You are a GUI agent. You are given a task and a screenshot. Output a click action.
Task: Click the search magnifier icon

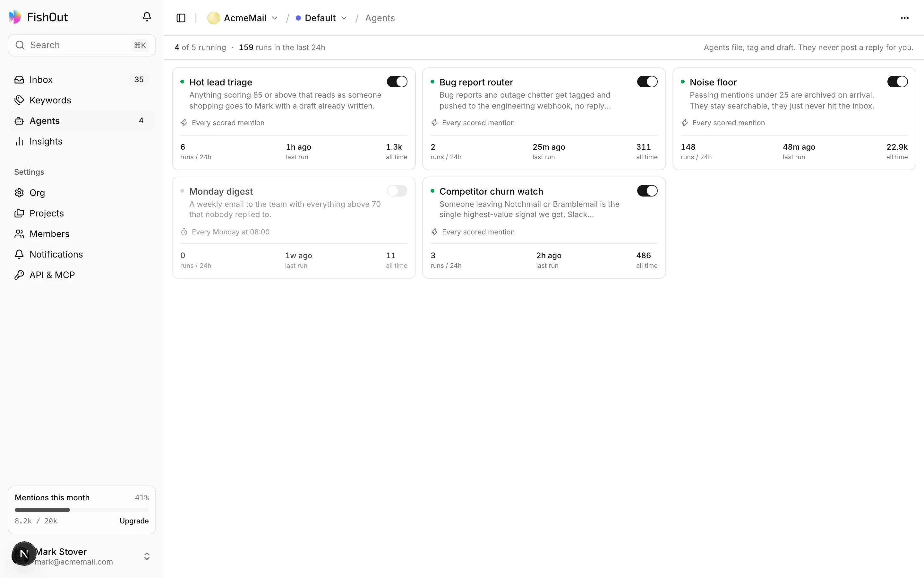click(20, 45)
